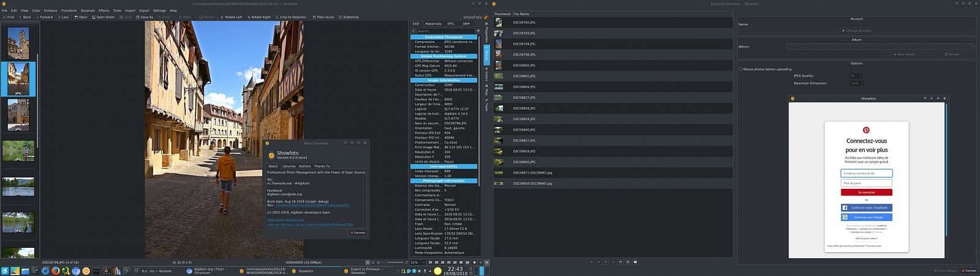The width and height of the screenshot is (980, 276).
Task: Select DSC09871-DSC09861.jpg in export list
Action: click(612, 172)
